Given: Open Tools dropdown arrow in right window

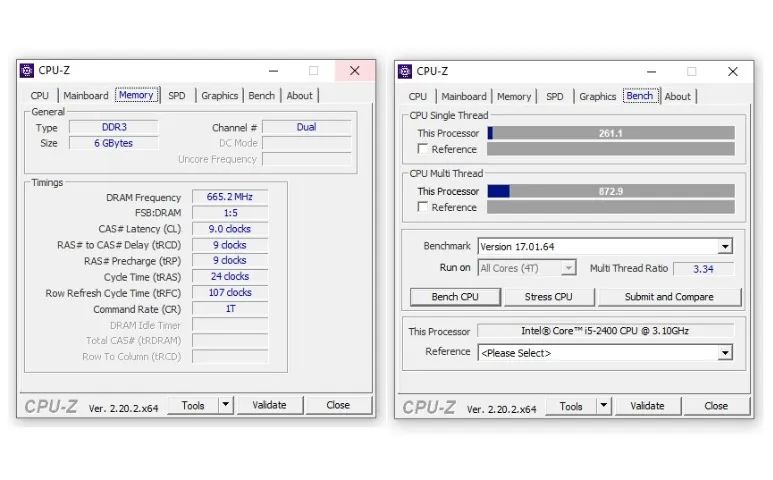Looking at the screenshot, I should click(x=604, y=406).
